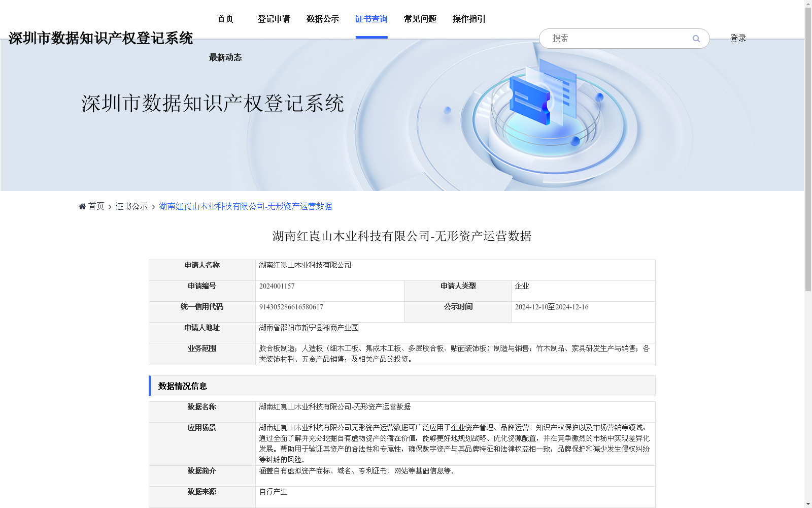The image size is (812, 508).
Task: Click the 登录 login link
Action: pyautogui.click(x=738, y=38)
